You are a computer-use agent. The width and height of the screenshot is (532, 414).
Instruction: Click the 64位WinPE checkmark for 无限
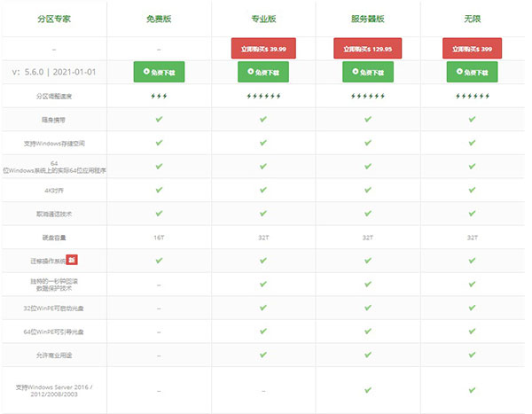coord(472,331)
